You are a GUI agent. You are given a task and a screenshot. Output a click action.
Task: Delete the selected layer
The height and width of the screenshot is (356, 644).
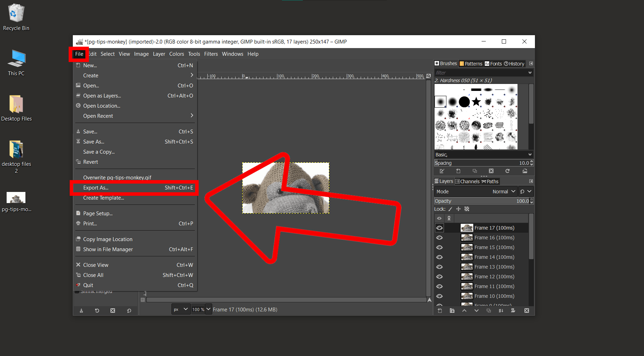click(527, 310)
